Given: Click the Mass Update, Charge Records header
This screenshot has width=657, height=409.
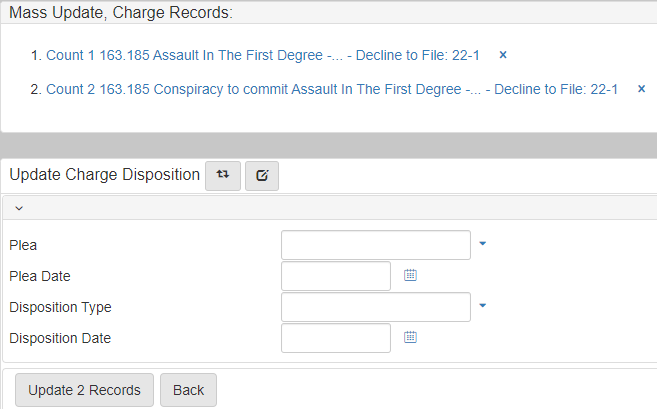Looking at the screenshot, I should (x=120, y=14).
